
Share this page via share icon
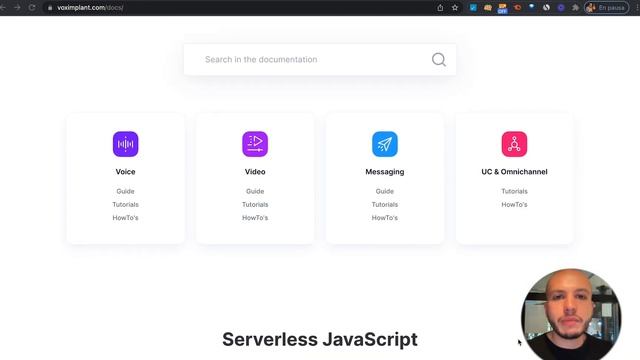click(440, 7)
